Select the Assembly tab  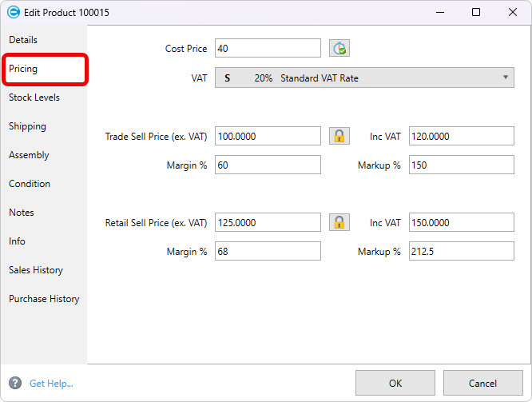click(x=29, y=155)
